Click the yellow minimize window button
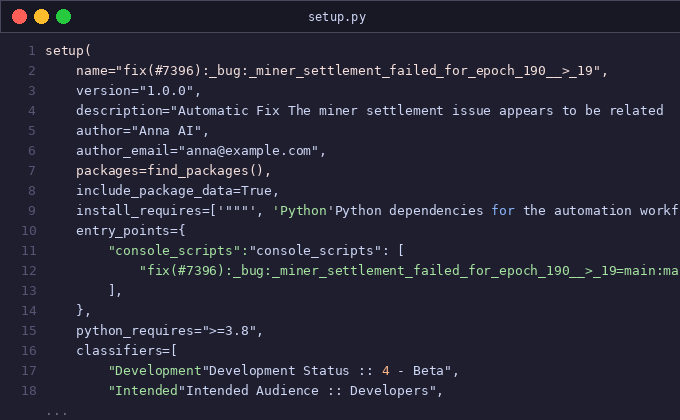This screenshot has height=420, width=680. [x=42, y=16]
